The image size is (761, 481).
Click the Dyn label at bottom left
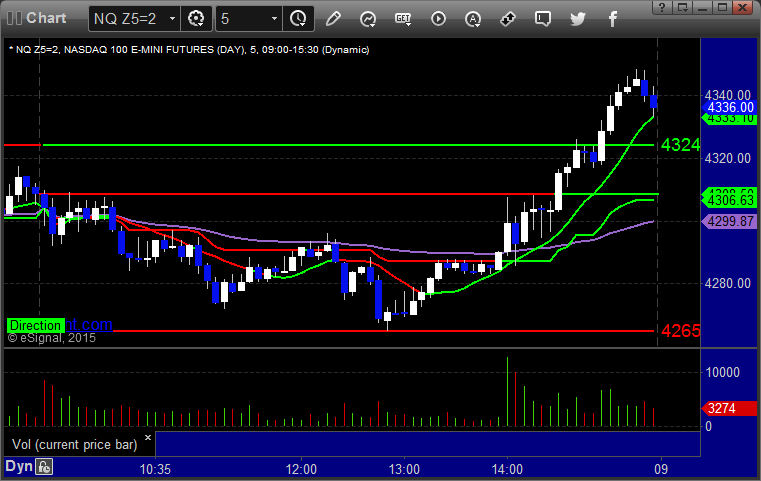pos(19,466)
